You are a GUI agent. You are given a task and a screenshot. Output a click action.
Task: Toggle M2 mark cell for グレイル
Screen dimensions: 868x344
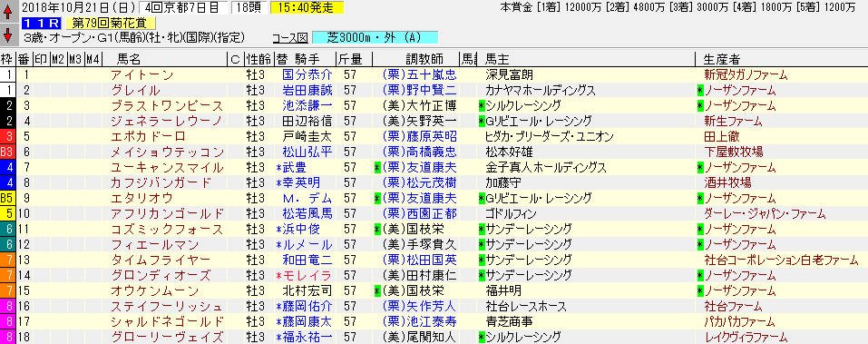coord(58,90)
